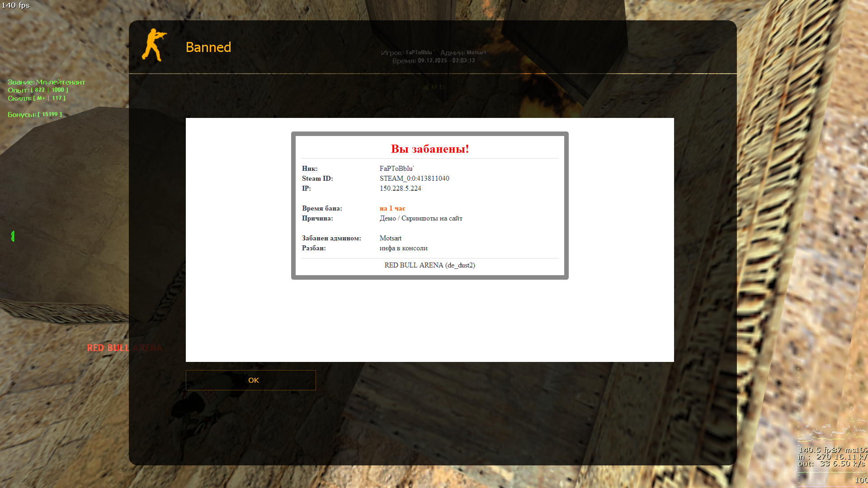
Task: Click the Banned window title
Action: (208, 47)
